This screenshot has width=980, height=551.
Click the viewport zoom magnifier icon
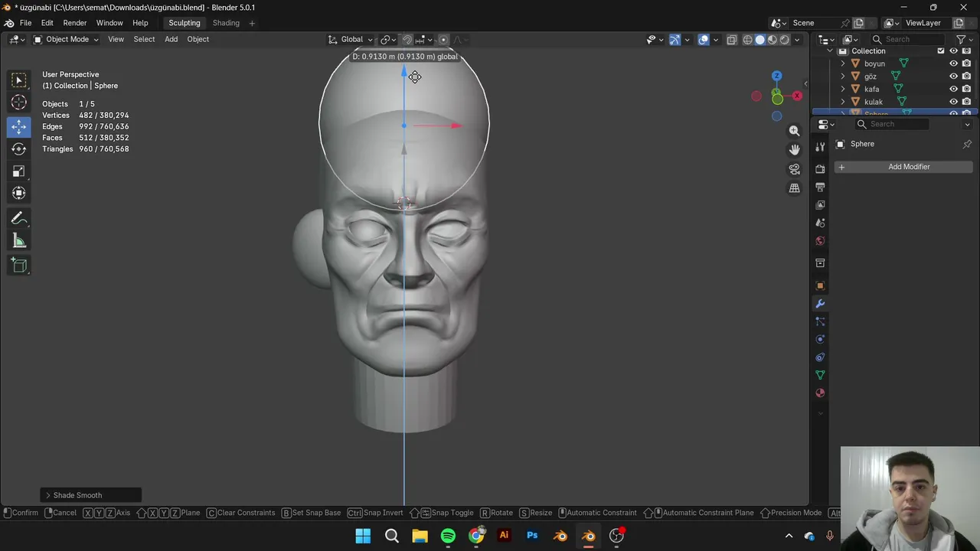tap(794, 131)
